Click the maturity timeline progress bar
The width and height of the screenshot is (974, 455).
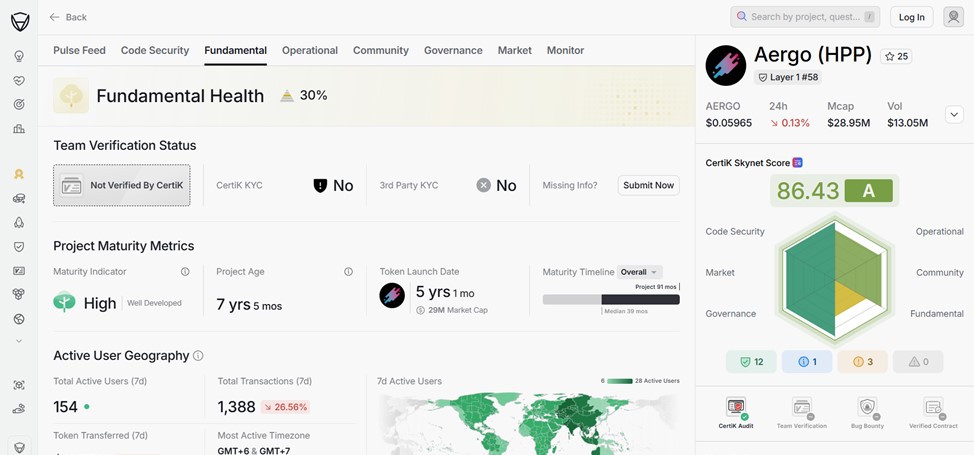[x=610, y=299]
